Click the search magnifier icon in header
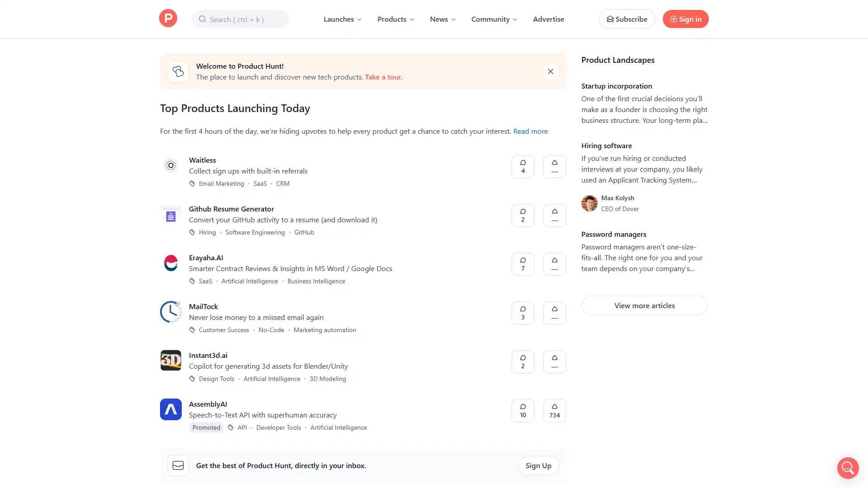This screenshot has width=868, height=488. coord(203,19)
